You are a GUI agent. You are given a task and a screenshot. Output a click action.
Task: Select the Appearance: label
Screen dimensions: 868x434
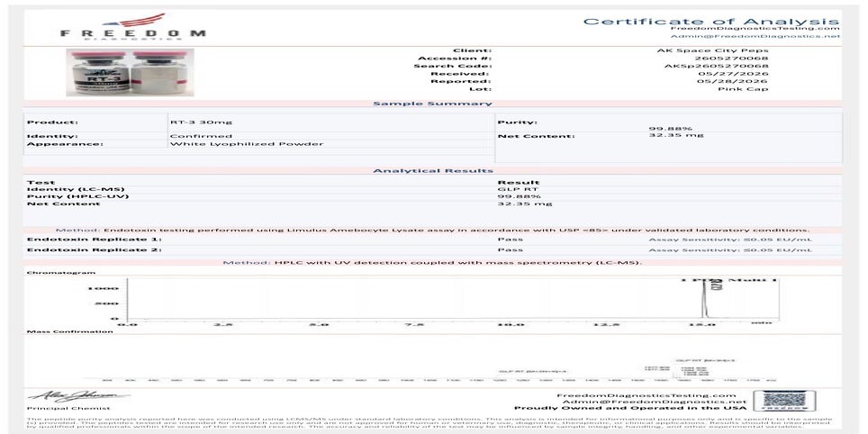pyautogui.click(x=65, y=144)
